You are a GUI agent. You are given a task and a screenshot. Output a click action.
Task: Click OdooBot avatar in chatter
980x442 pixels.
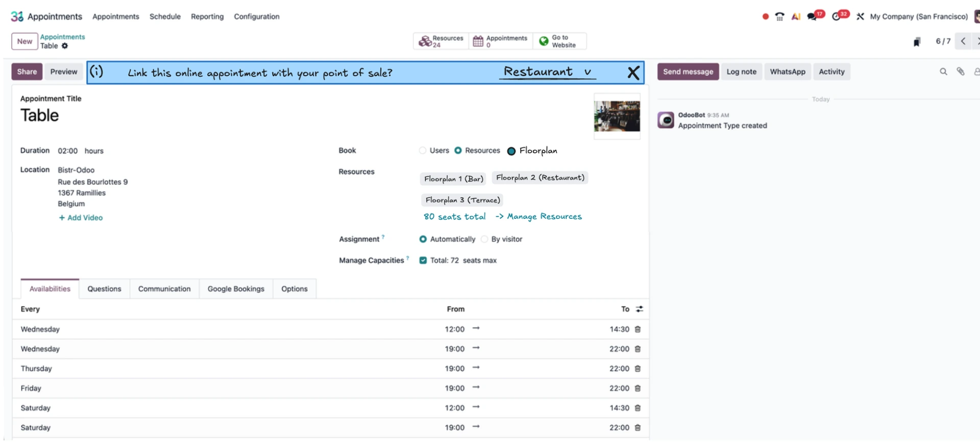tap(666, 120)
